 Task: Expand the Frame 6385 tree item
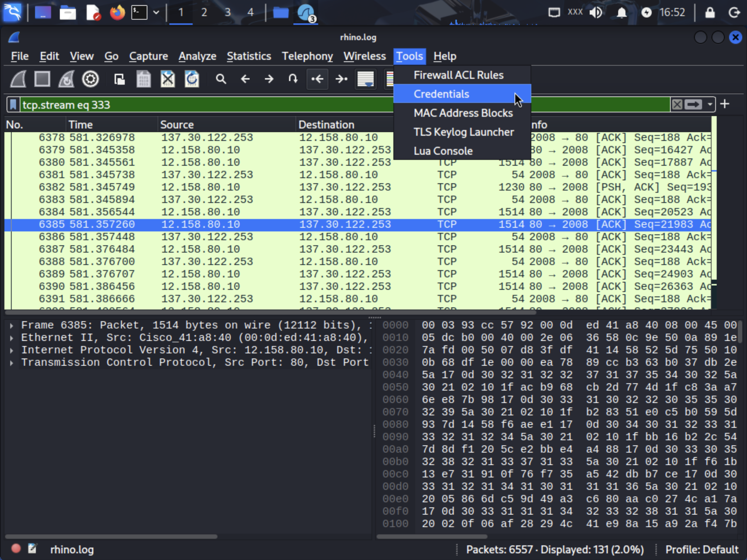click(x=12, y=325)
